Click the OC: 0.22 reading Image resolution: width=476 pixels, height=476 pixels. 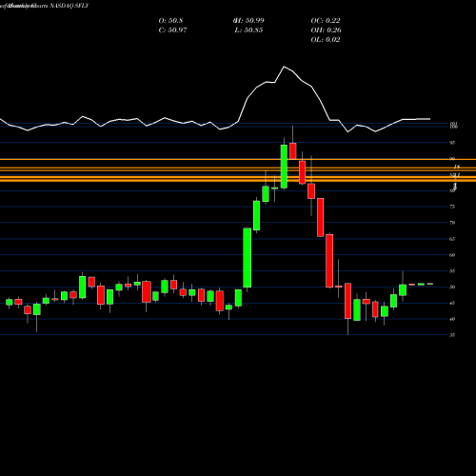[326, 21]
